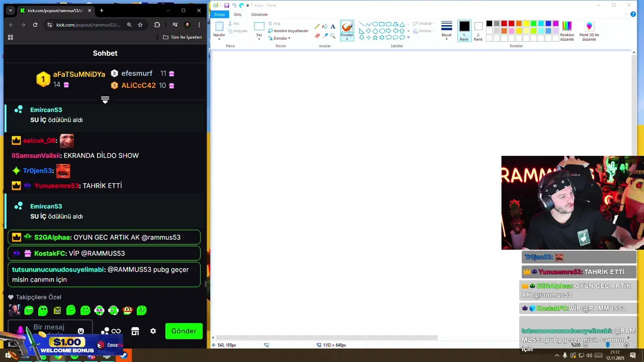Open Customize Quick Access Toolbar arrow

[248, 6]
